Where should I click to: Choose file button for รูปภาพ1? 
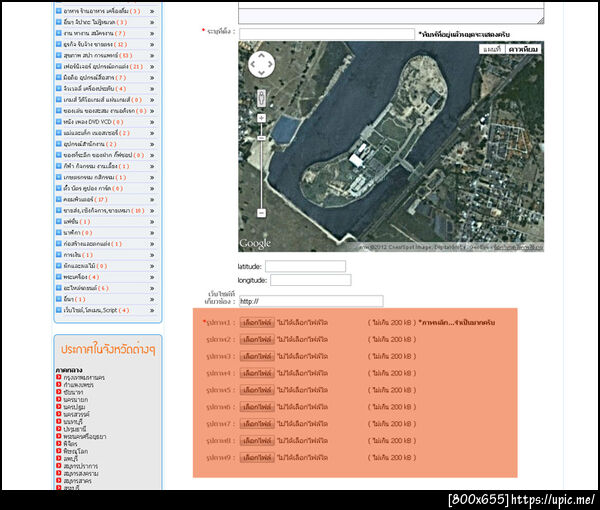coord(257,323)
